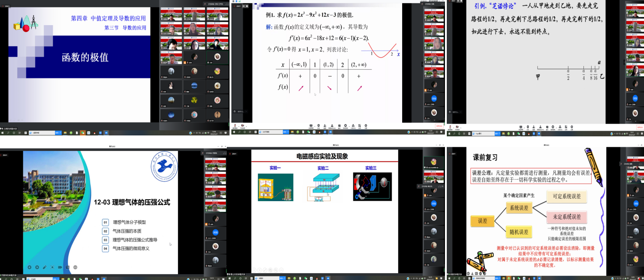
Task: Open Invite icon in f(x) example meeting toolbar
Action: coord(326,125)
